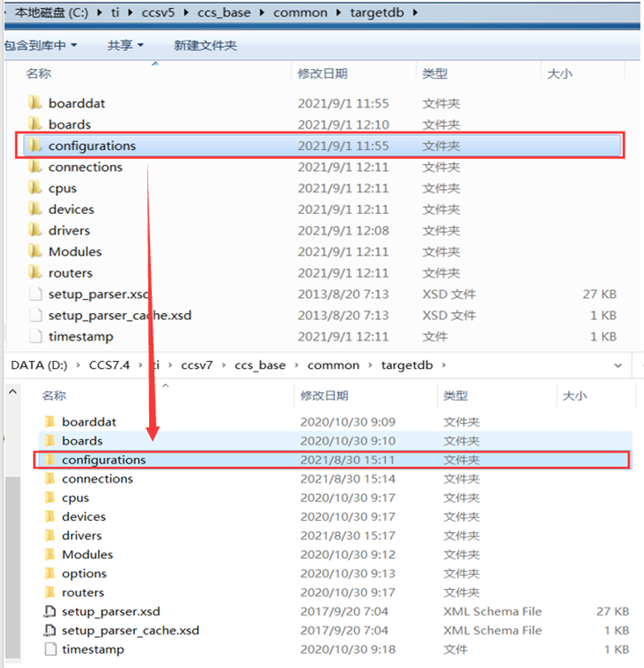Click the options folder icon
This screenshot has height=668, width=644.
[50, 573]
